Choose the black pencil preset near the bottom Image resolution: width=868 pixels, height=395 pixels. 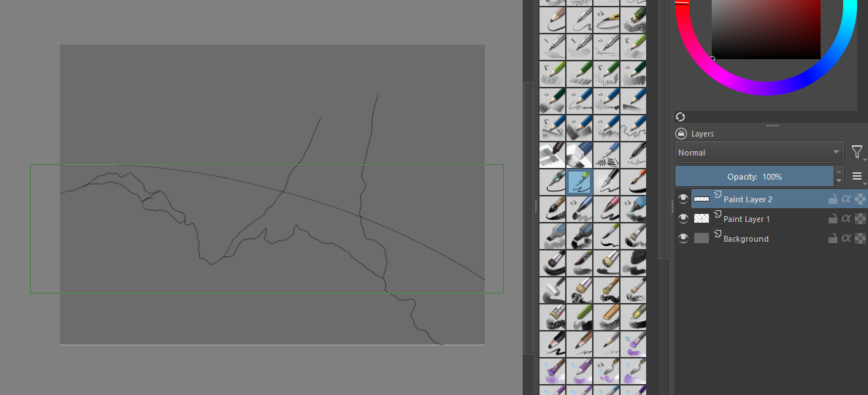552,344
